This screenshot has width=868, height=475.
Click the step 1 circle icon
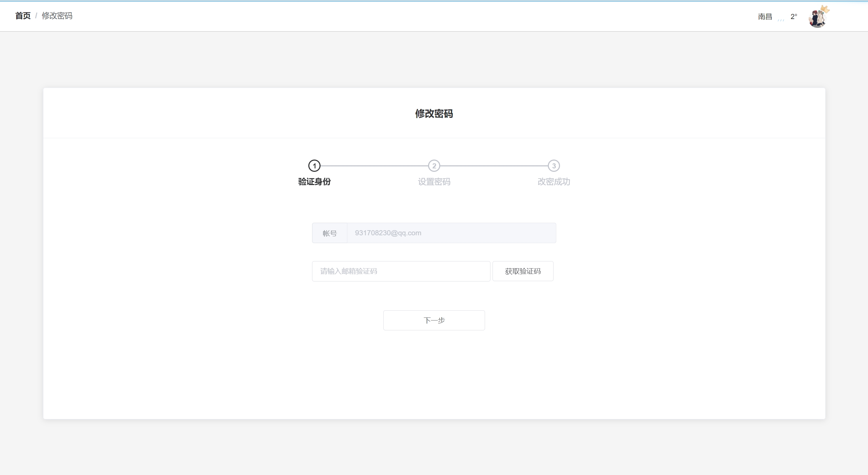pos(314,166)
